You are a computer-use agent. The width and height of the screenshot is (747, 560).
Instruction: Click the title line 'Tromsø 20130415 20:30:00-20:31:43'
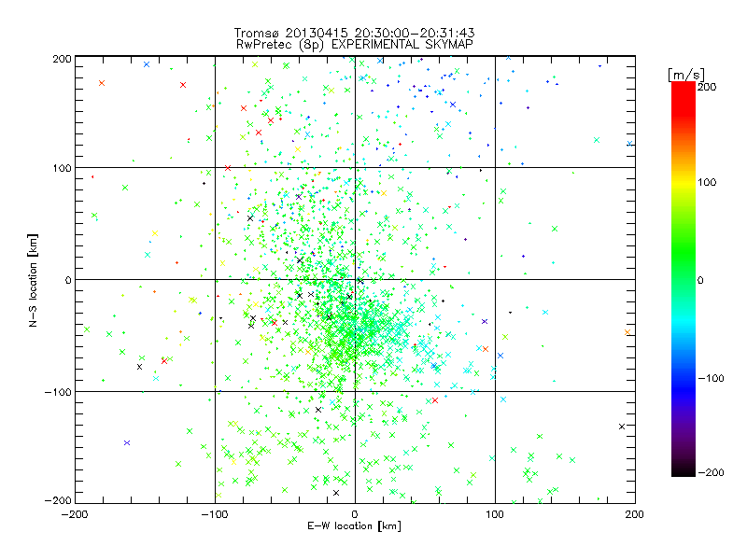click(354, 33)
